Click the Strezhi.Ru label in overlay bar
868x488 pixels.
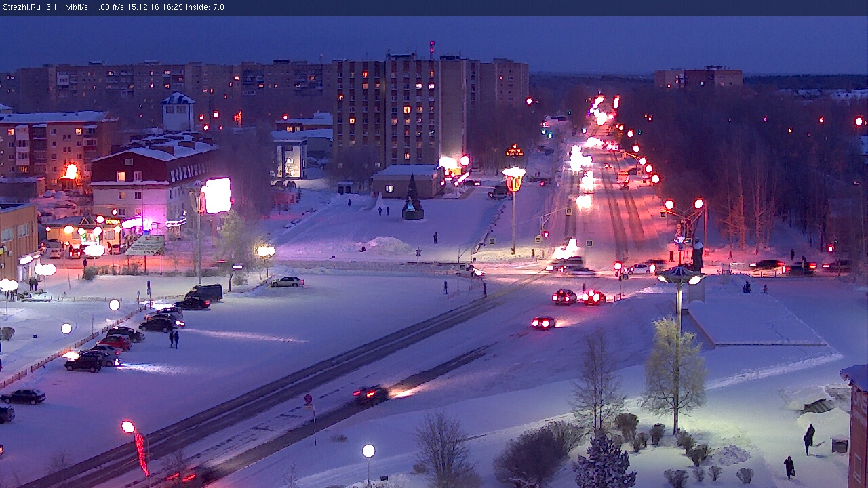22,7
